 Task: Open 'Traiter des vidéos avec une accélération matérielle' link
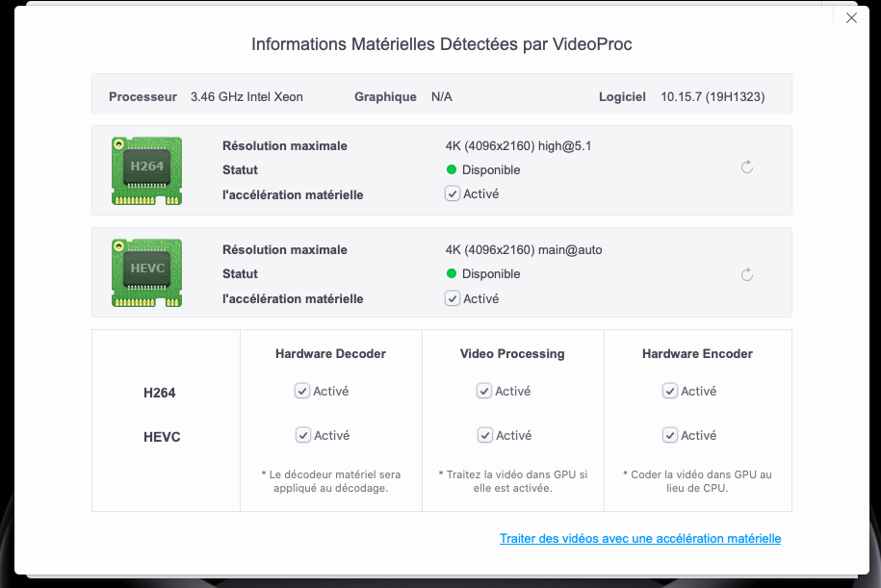point(640,539)
